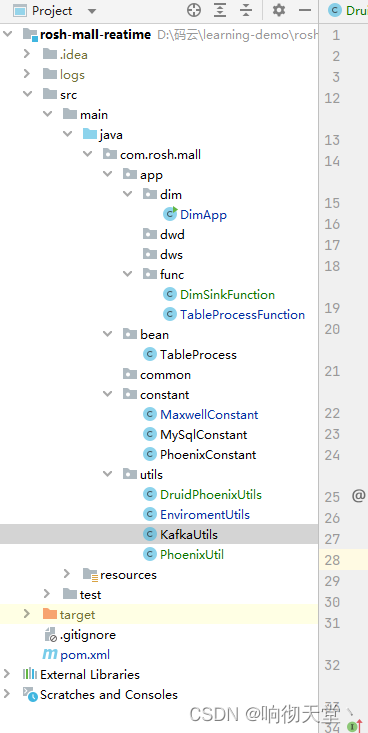
Task: Expand External Libraries node
Action: (7, 674)
